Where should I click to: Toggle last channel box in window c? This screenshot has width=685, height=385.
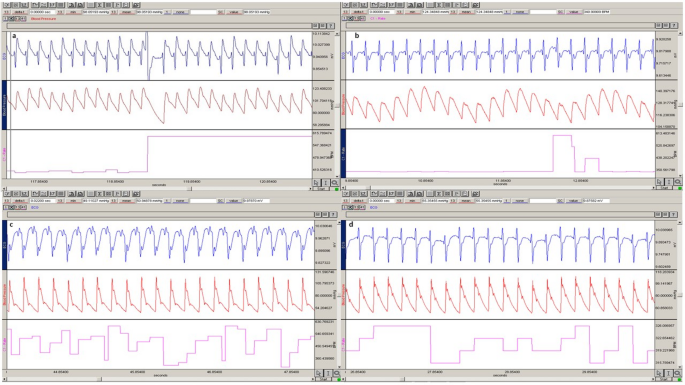[23, 207]
